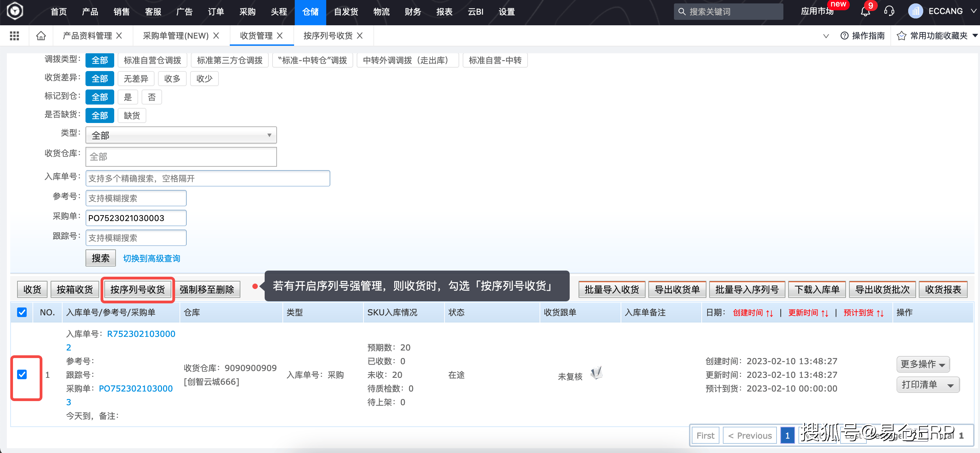The image size is (980, 453).
Task: Open the 财务 menu
Action: pyautogui.click(x=412, y=12)
